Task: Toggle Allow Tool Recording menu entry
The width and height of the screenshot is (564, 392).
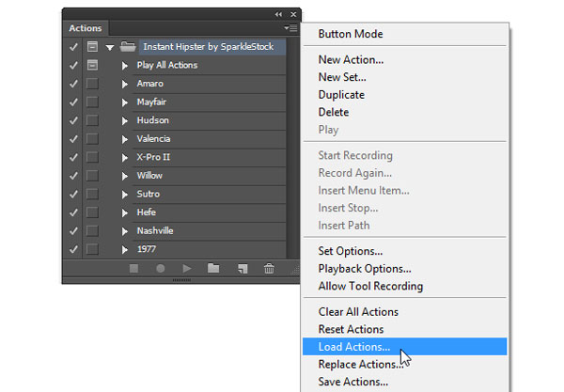Action: tap(404, 286)
